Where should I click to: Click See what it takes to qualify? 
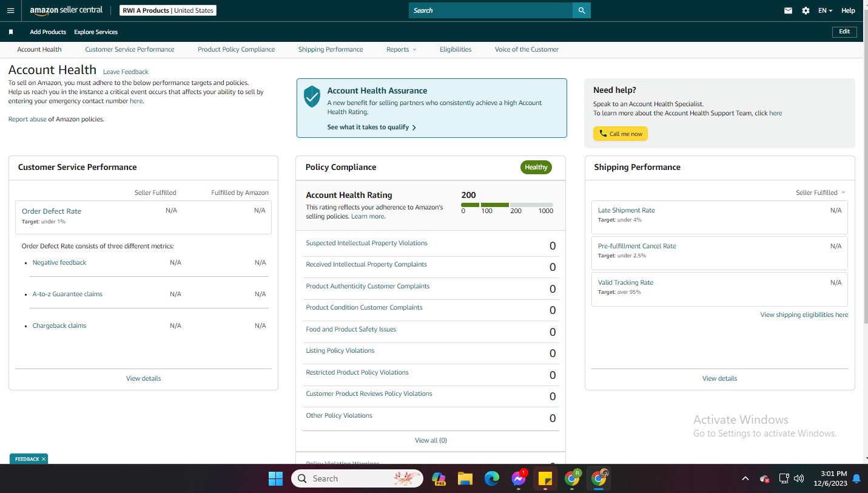[x=371, y=127]
